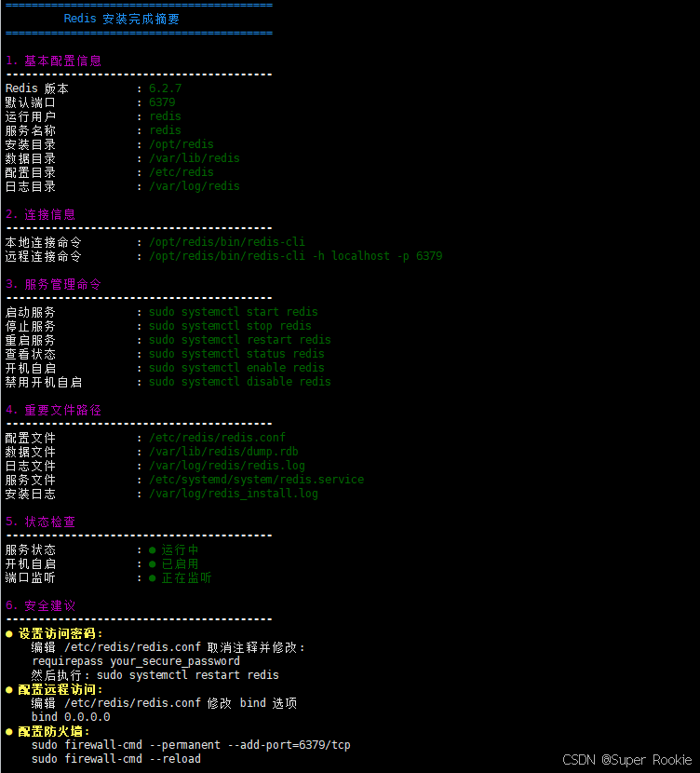Screen dimensions: 700x773
Task: Click config file path /etc/redis/redis.conf in section 4
Action: click(217, 438)
